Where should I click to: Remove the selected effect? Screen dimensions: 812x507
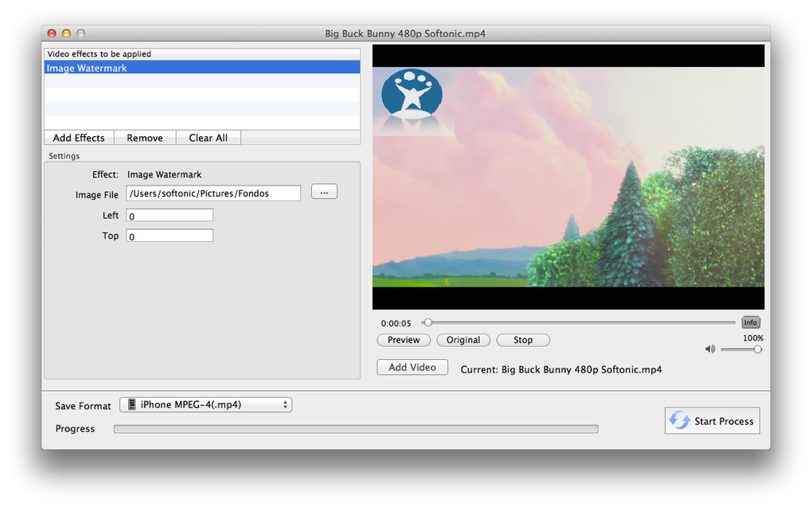[x=145, y=138]
